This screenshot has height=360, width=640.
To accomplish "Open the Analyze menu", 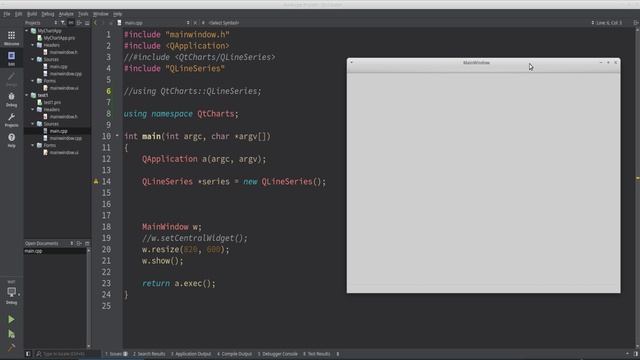I will pyautogui.click(x=66, y=14).
